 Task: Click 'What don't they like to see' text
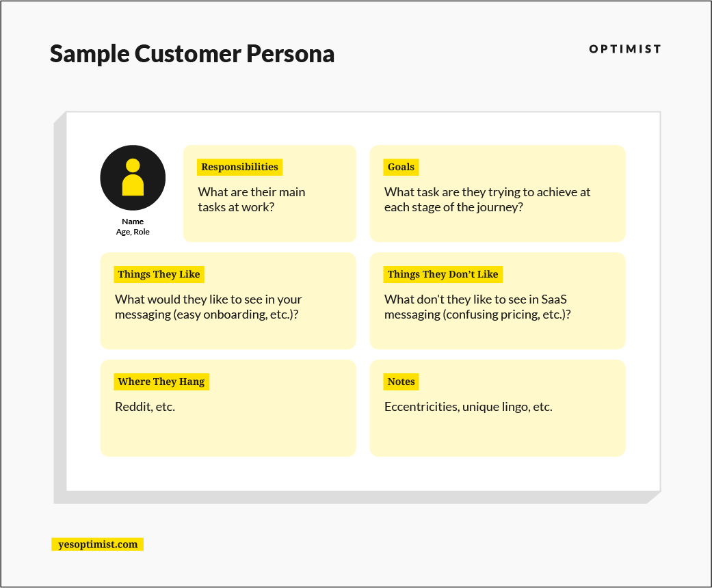coord(477,306)
